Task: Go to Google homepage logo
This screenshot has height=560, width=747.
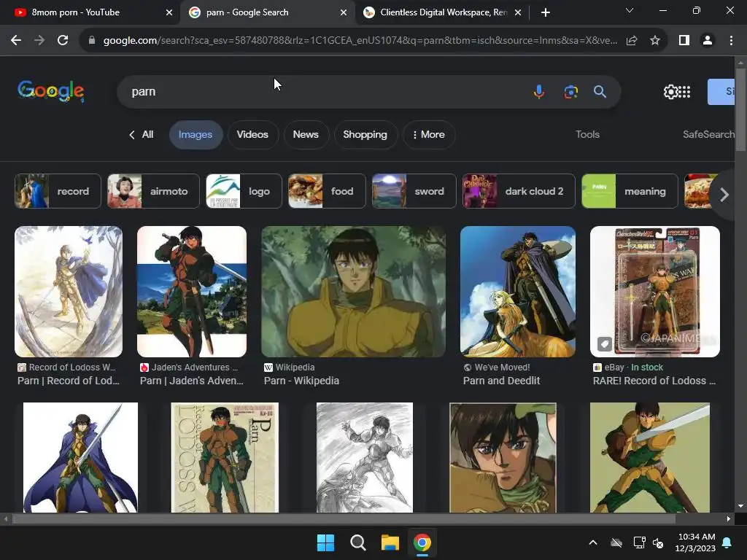Action: [x=51, y=91]
